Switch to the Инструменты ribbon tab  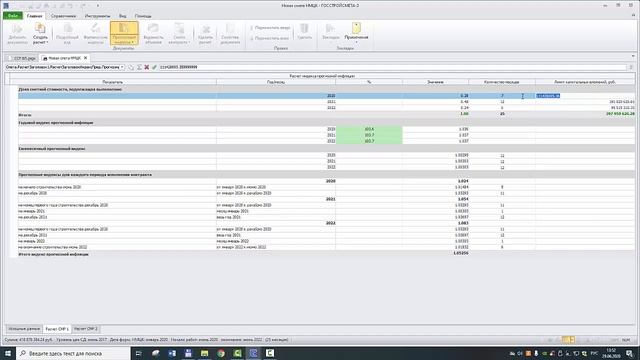tap(97, 16)
